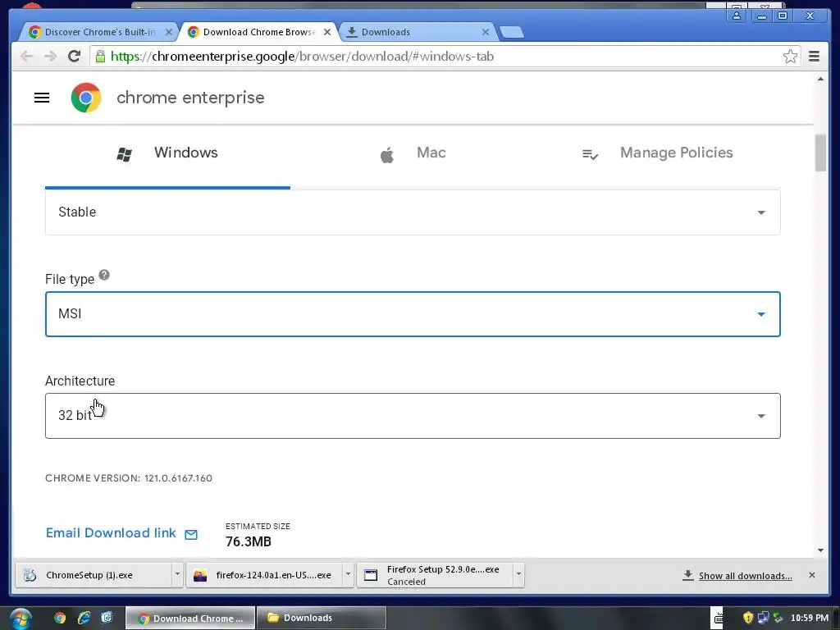Open ChromeSetup (1).exe download options arrow

coord(177,574)
